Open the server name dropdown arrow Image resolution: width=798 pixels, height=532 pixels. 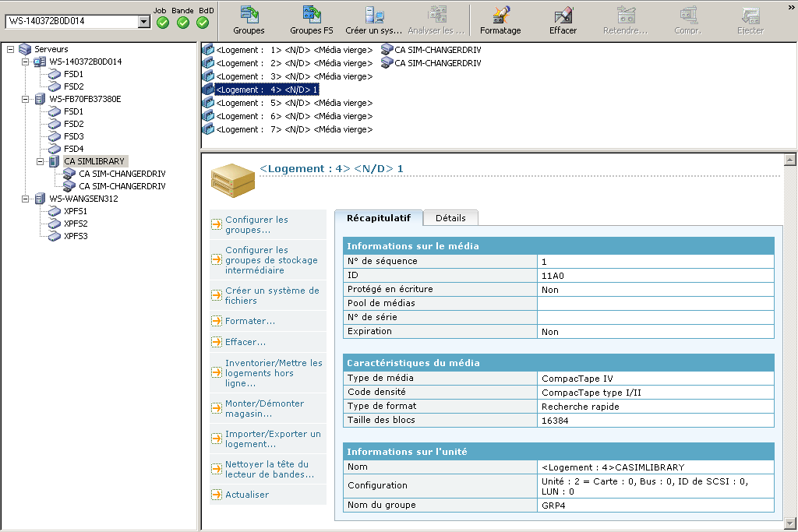[143, 22]
